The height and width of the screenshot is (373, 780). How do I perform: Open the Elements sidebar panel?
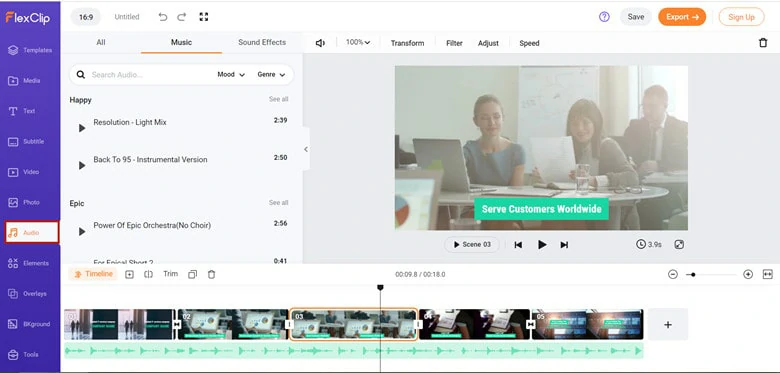click(x=30, y=263)
